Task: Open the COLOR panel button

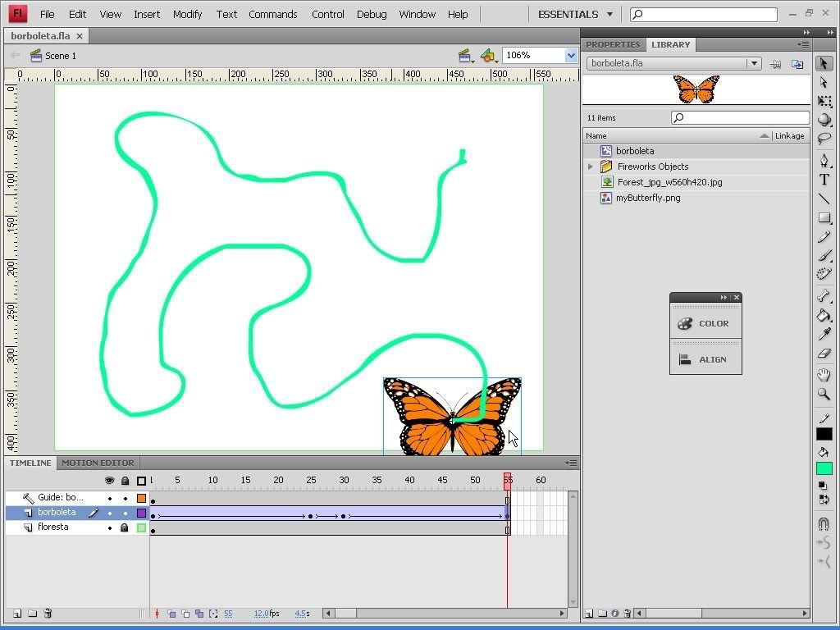Action: click(x=705, y=323)
